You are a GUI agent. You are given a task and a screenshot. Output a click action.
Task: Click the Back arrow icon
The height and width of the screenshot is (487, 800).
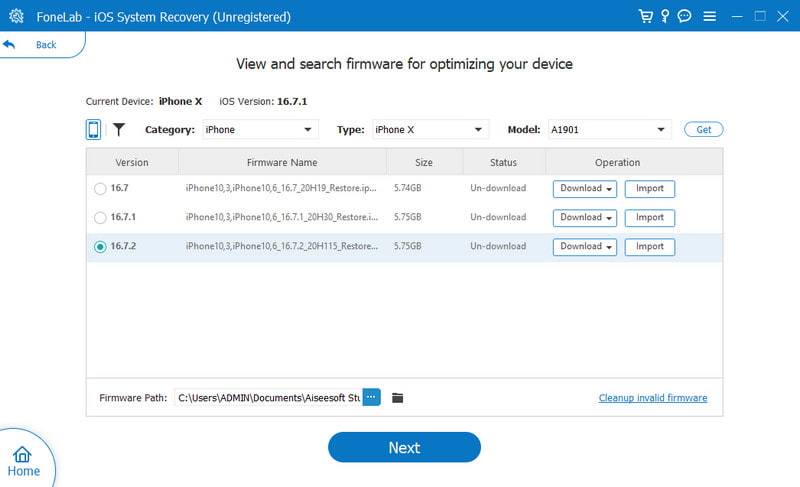pos(9,44)
